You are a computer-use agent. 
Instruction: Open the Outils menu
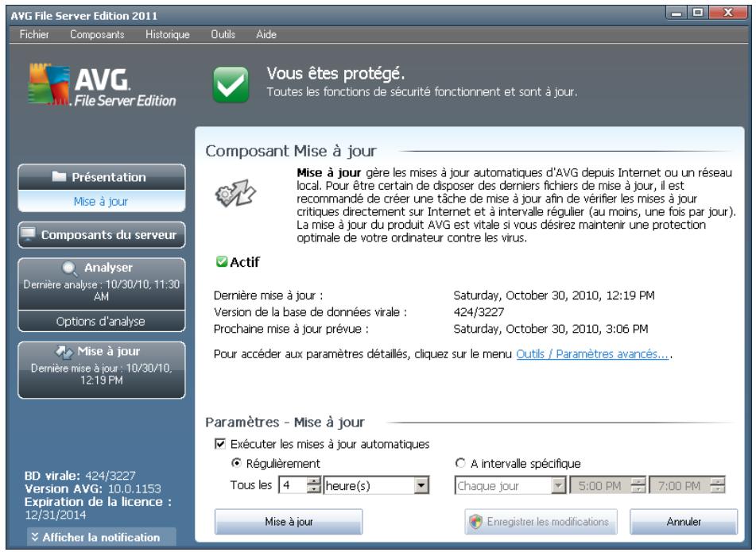223,34
